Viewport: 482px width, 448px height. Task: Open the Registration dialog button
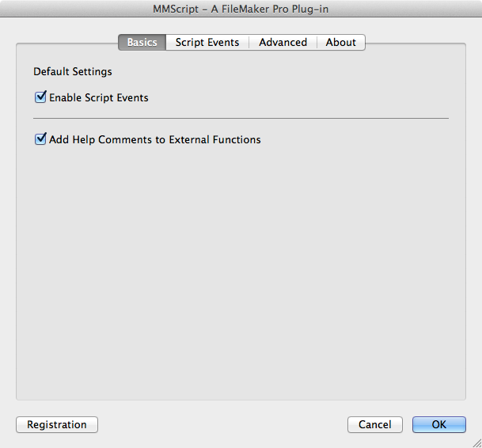click(57, 424)
